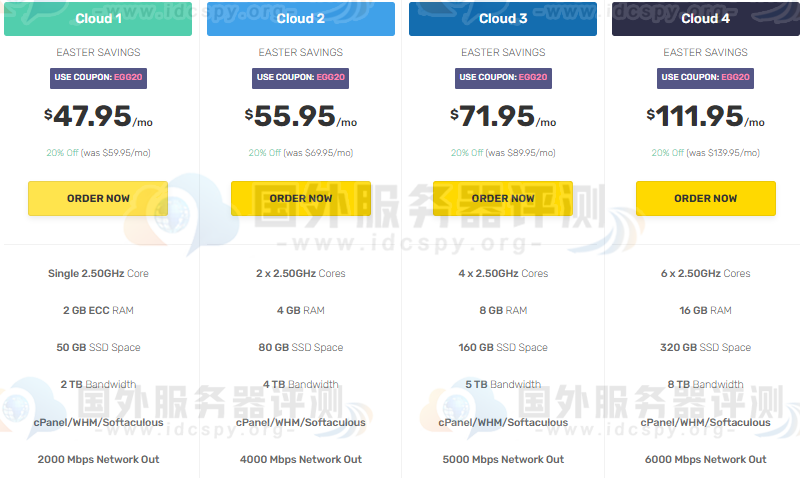Select the Cloud 3 dark blue header
The width and height of the screenshot is (800, 478).
coord(503,18)
